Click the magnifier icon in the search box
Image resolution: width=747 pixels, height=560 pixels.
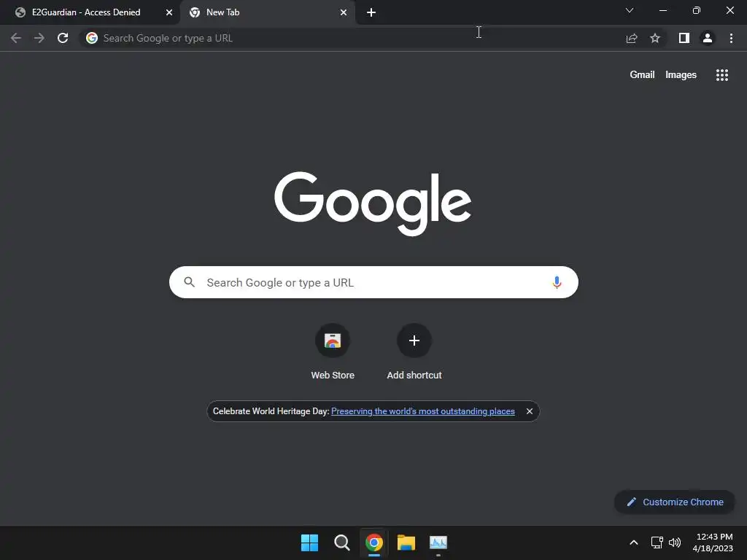pyautogui.click(x=190, y=282)
